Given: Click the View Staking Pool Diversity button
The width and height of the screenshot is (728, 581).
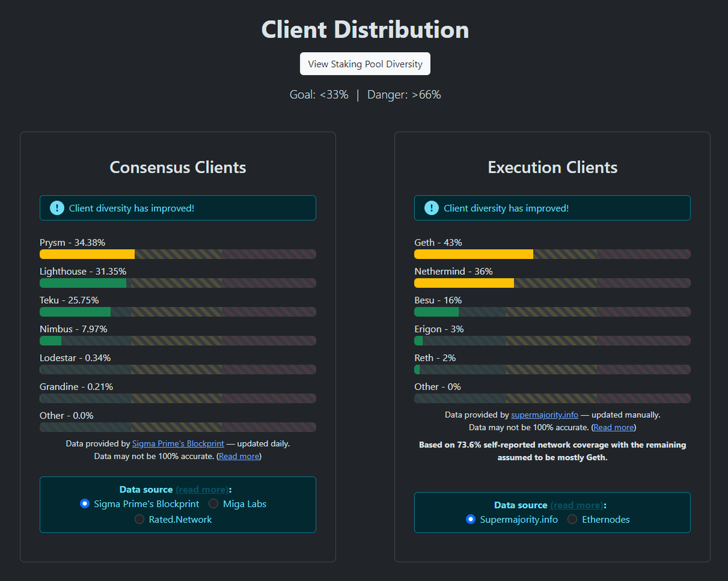Looking at the screenshot, I should pos(365,64).
